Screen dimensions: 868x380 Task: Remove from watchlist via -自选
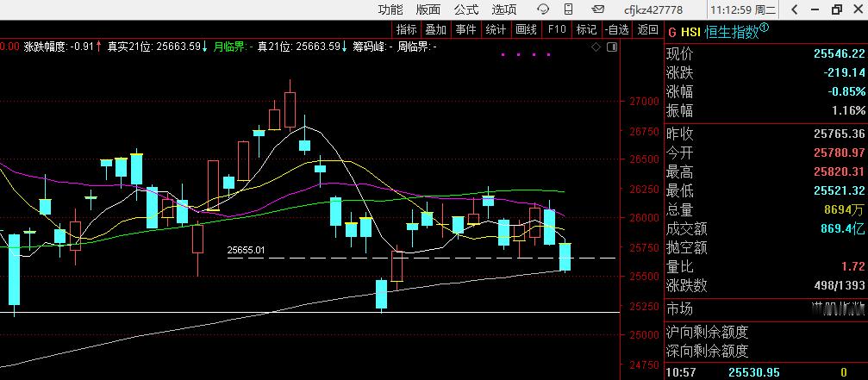tap(616, 30)
